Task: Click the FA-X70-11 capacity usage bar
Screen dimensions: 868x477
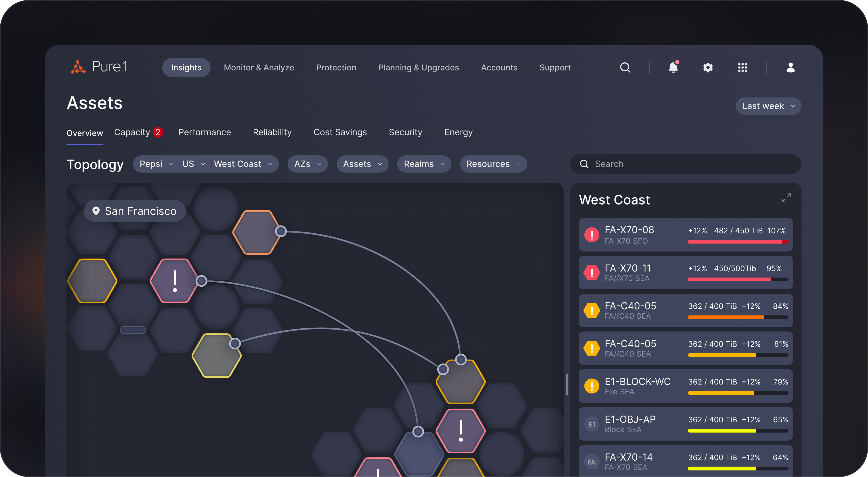Action: [x=738, y=279]
